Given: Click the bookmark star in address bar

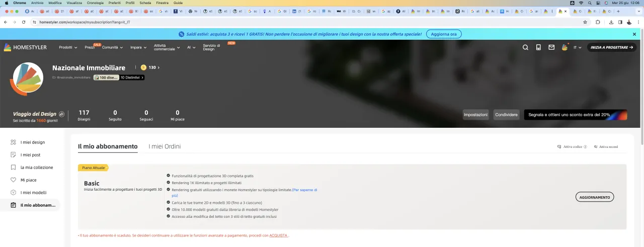Looking at the screenshot, I should 585,22.
